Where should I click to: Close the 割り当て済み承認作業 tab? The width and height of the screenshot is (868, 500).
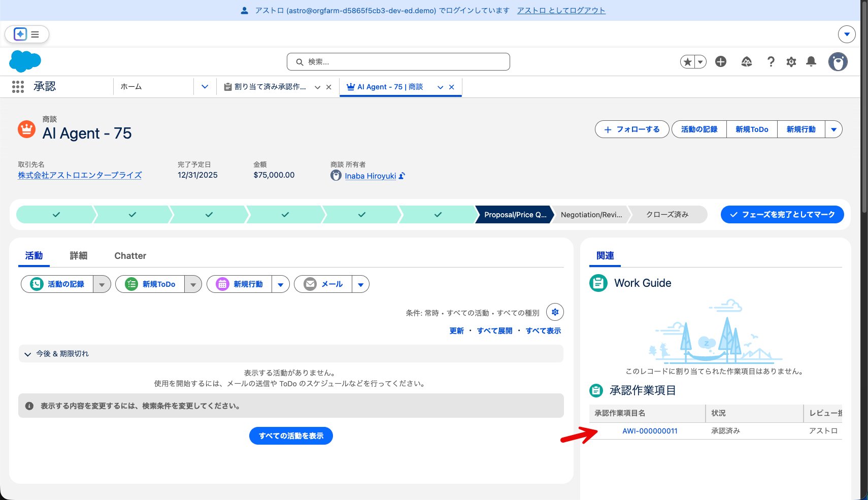point(329,87)
